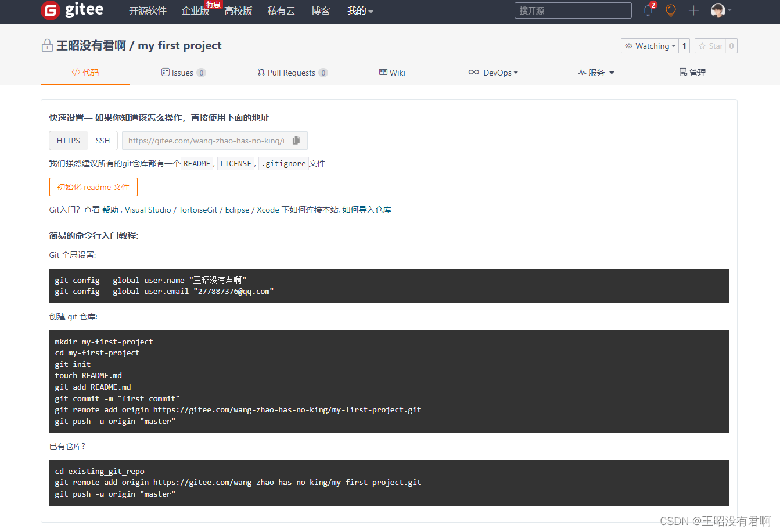Open 高校版 in top navigation

tap(238, 11)
